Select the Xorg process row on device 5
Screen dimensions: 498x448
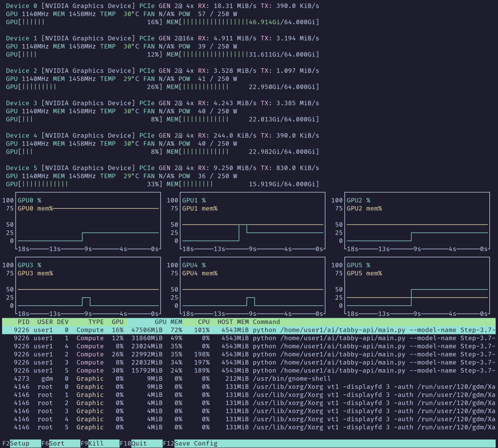pos(249,427)
